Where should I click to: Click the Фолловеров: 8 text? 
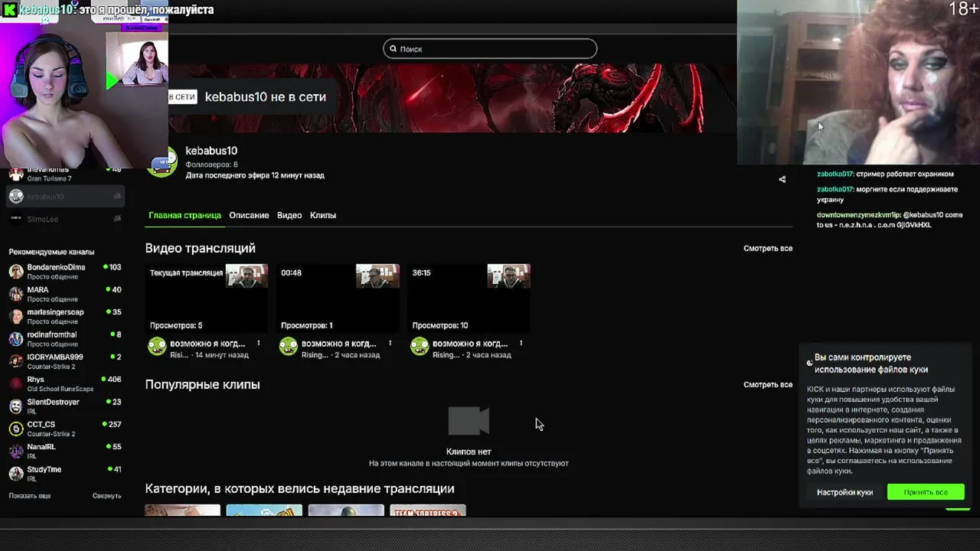click(211, 165)
